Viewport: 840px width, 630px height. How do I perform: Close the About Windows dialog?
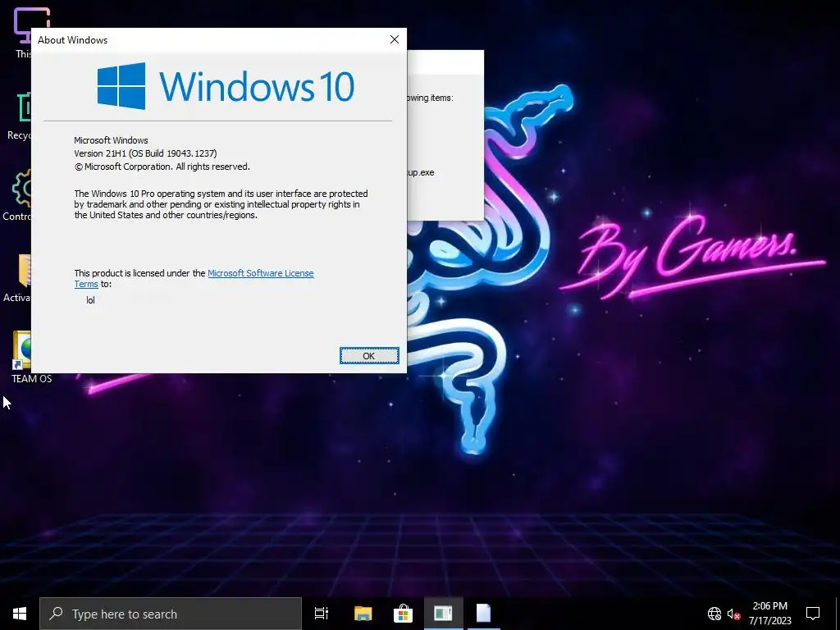[x=395, y=39]
